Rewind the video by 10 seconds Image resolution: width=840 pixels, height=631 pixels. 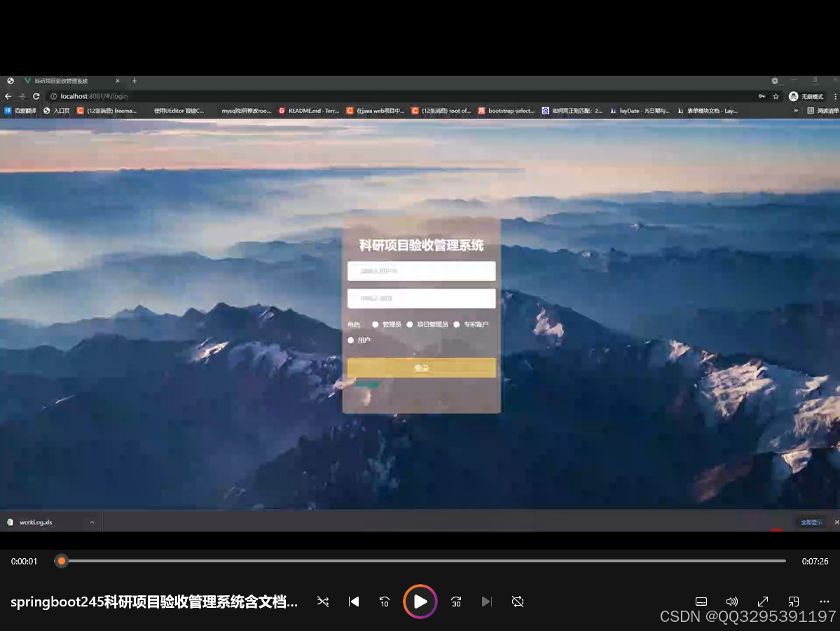click(385, 602)
